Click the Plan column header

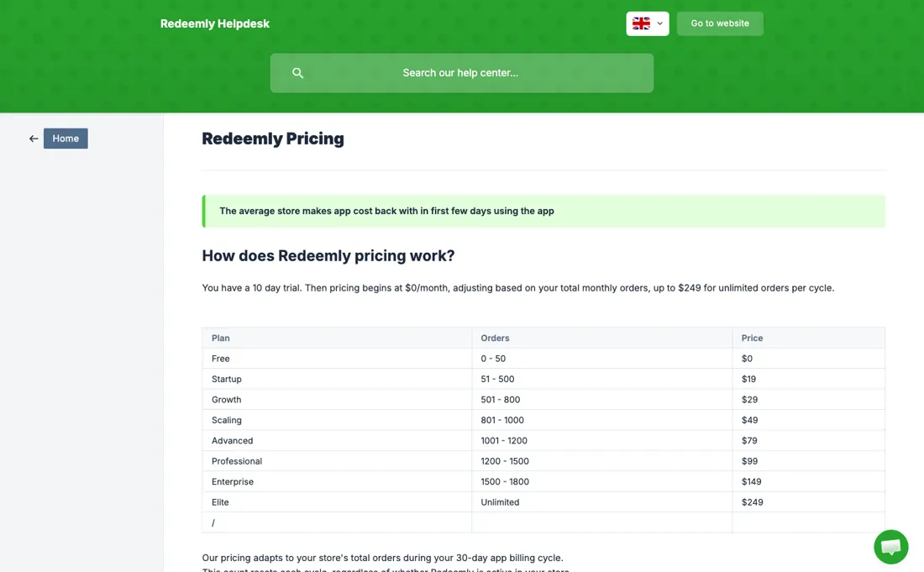[337, 338]
